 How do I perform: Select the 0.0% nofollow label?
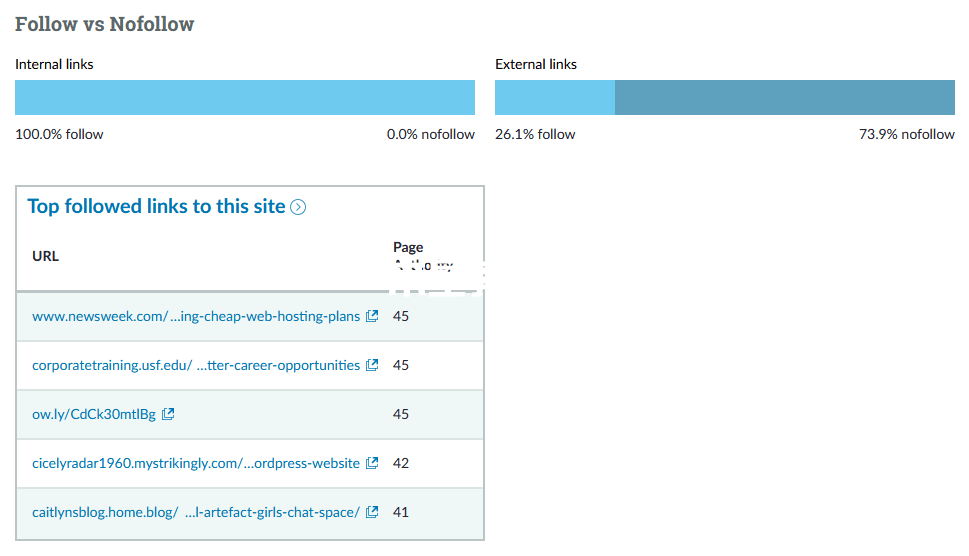pyautogui.click(x=431, y=134)
